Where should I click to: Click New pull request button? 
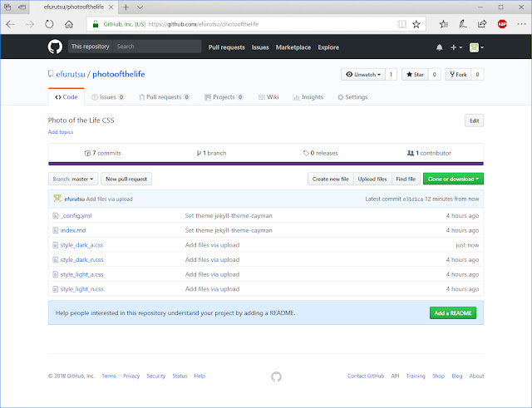click(x=126, y=179)
